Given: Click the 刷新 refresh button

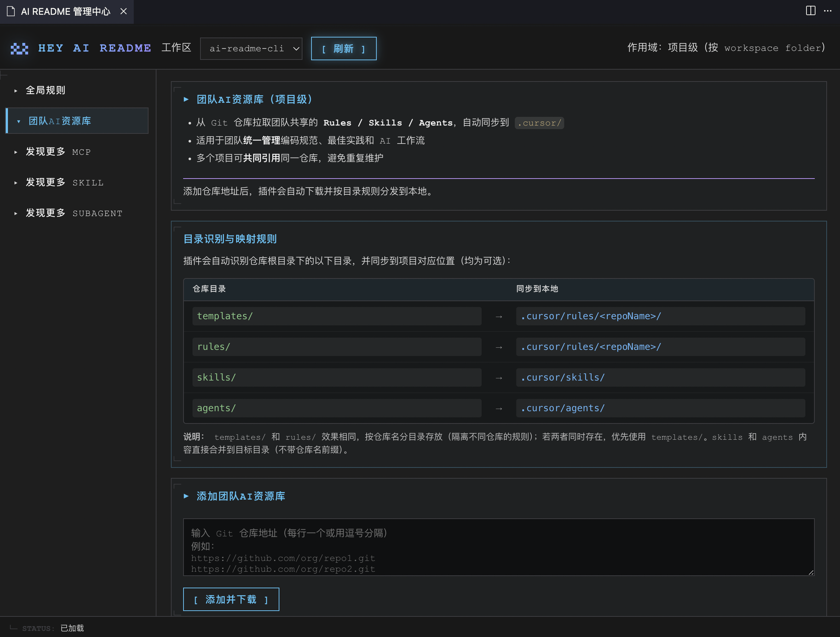Looking at the screenshot, I should [344, 48].
